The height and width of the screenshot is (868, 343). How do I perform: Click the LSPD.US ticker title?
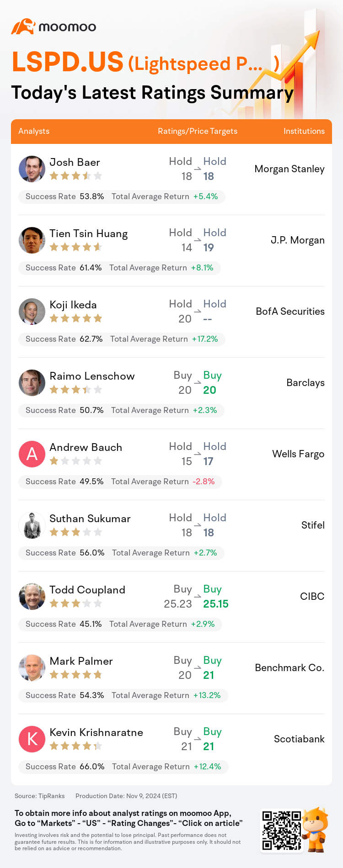tap(68, 62)
